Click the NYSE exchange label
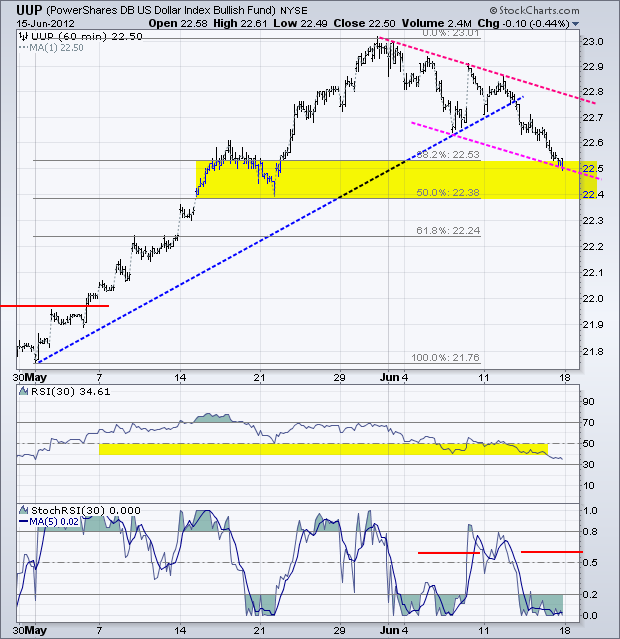Image resolution: width=620 pixels, height=639 pixels. (x=294, y=11)
